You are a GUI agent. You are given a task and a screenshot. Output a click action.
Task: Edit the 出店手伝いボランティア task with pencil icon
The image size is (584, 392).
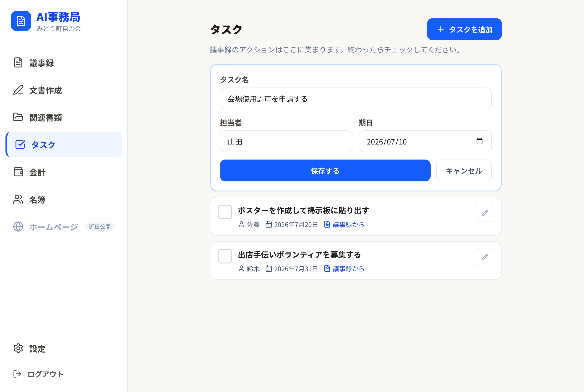(x=485, y=257)
